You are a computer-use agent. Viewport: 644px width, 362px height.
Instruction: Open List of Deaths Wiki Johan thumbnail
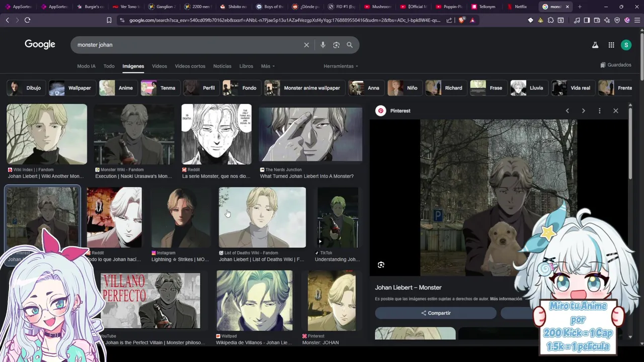click(x=262, y=218)
